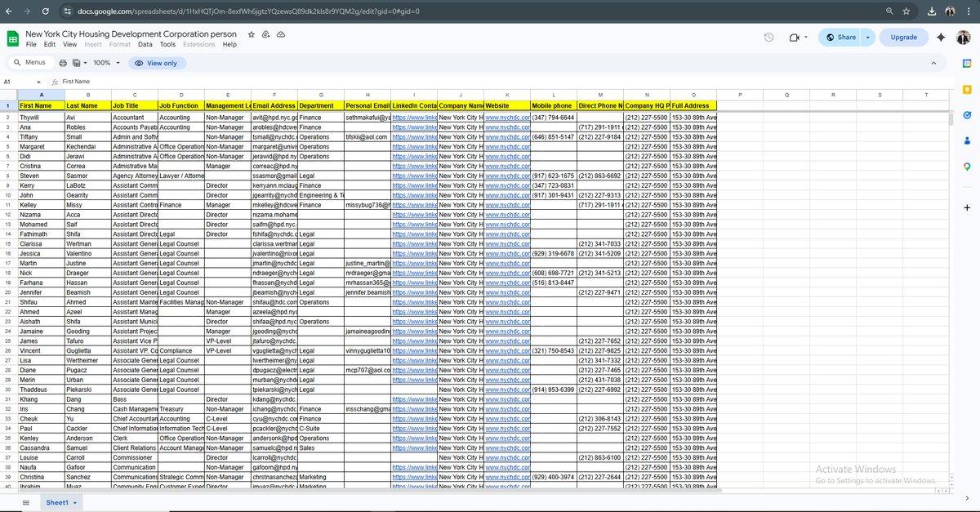Open the Google Tasks side panel icon
Screen dimensions: 980x512
(967, 115)
